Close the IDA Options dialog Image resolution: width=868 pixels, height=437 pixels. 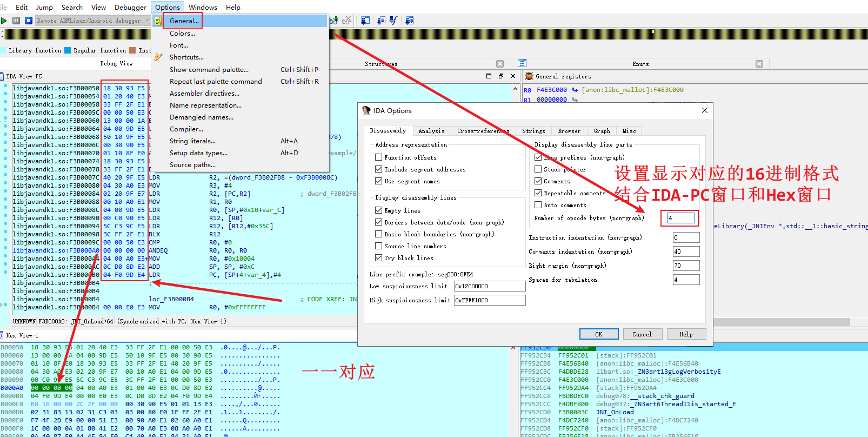click(704, 110)
